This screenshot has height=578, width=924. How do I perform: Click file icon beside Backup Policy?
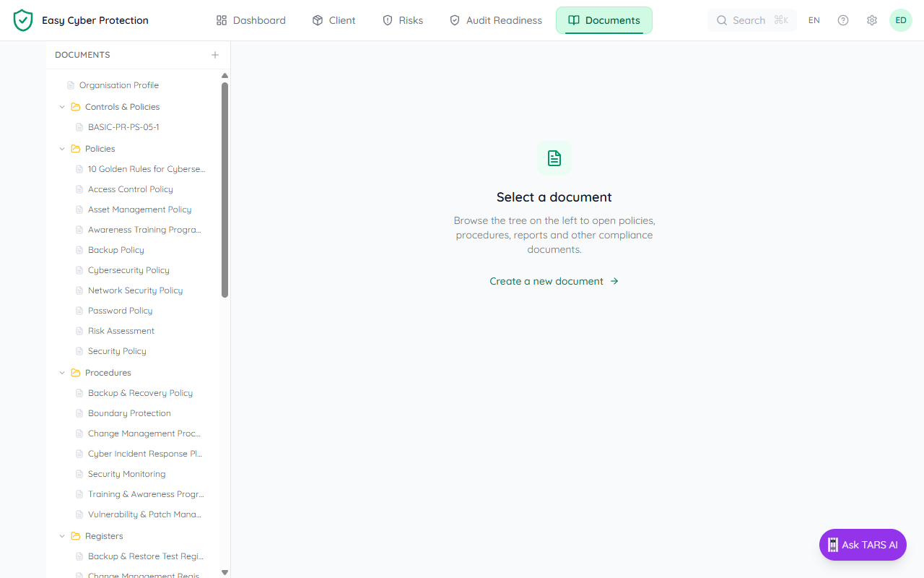pyautogui.click(x=80, y=250)
